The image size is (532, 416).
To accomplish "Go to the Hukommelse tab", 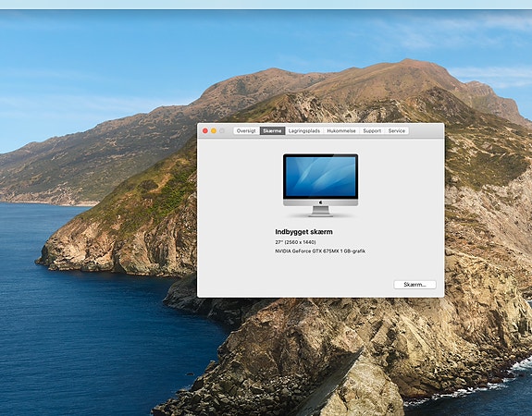I will 341,131.
